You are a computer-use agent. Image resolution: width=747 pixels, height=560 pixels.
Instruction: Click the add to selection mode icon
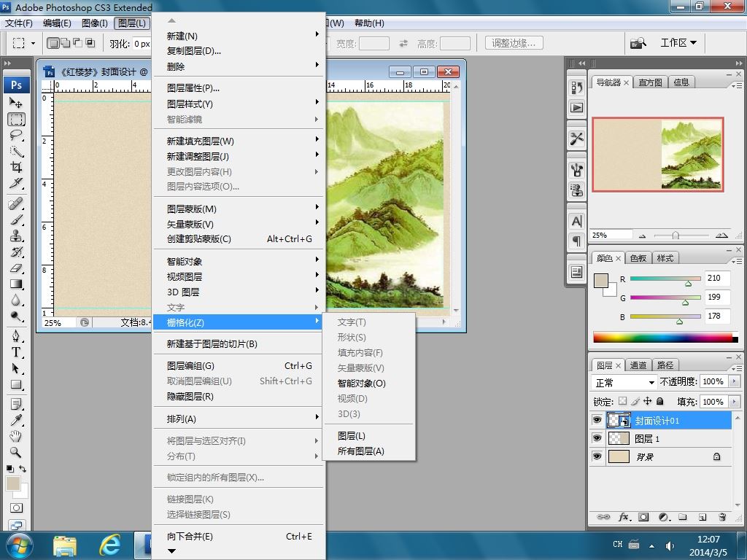point(65,43)
